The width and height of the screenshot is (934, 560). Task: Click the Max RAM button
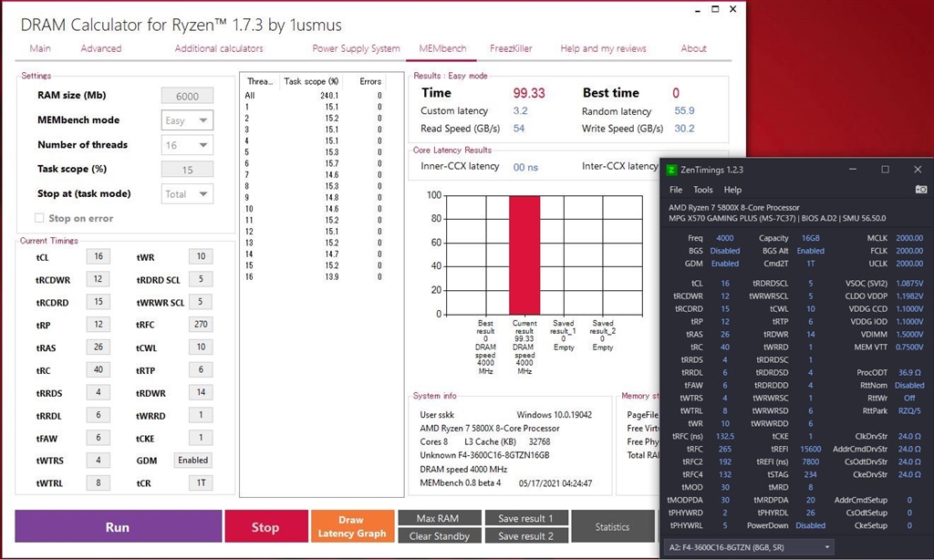439,518
